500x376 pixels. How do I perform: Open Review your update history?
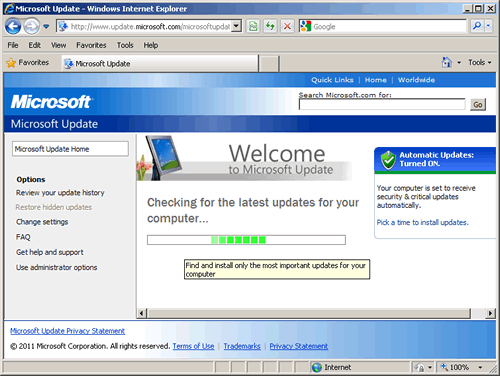tap(60, 193)
